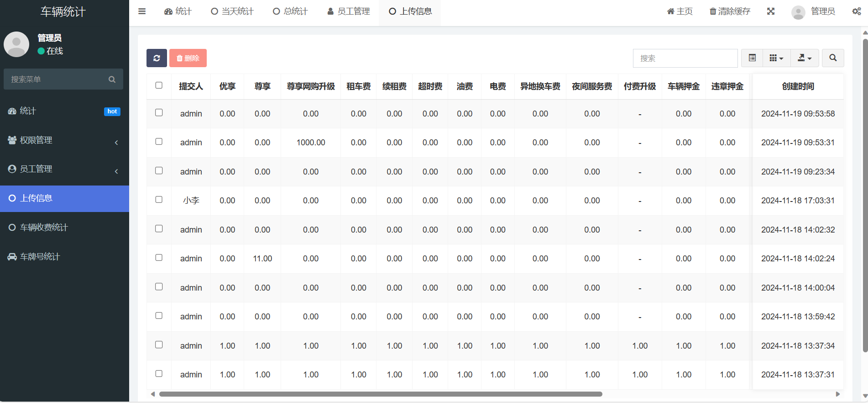Check the row submitted by 小李
This screenshot has width=868, height=403.
point(159,200)
